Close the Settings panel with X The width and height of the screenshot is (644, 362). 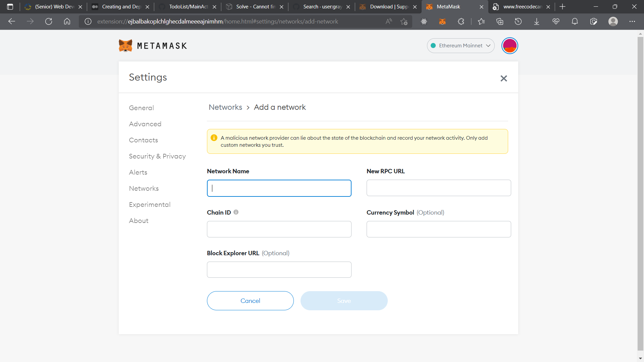(503, 78)
